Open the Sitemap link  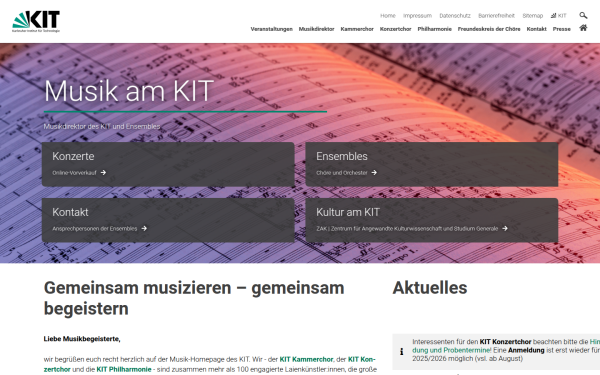click(x=533, y=16)
